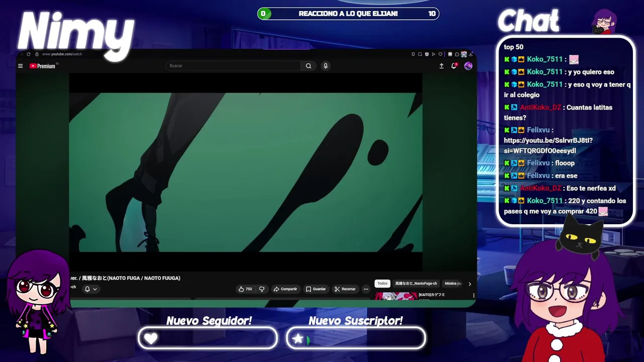The image size is (644, 362).
Task: Click the Guardar save button
Action: pyautogui.click(x=316, y=289)
